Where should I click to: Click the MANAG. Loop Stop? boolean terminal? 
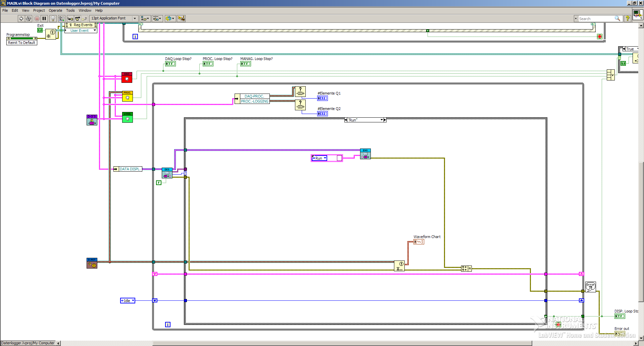coord(246,64)
